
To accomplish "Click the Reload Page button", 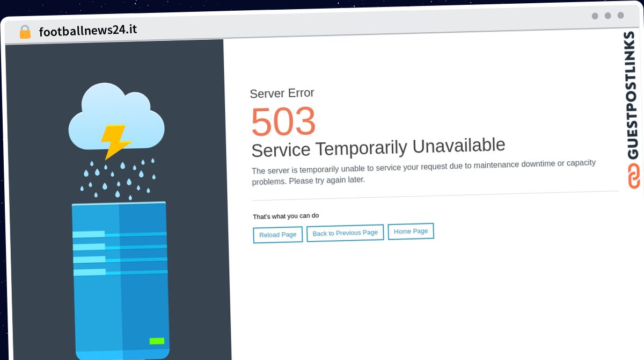I will pyautogui.click(x=278, y=235).
